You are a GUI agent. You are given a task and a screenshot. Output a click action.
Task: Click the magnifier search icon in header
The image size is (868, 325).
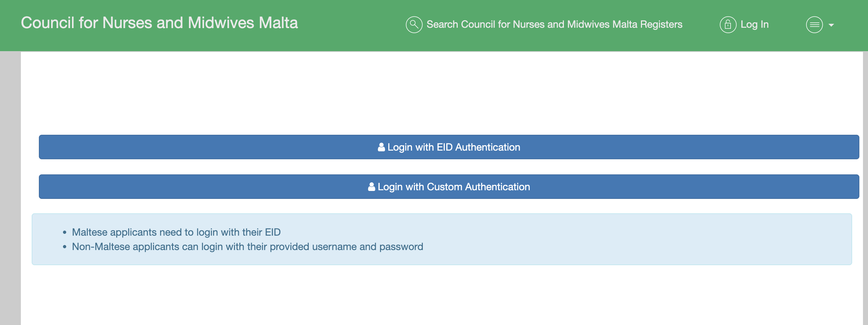pos(414,25)
